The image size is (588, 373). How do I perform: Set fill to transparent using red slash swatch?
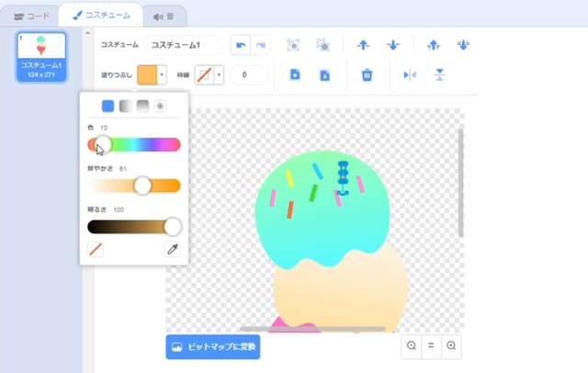tap(96, 249)
